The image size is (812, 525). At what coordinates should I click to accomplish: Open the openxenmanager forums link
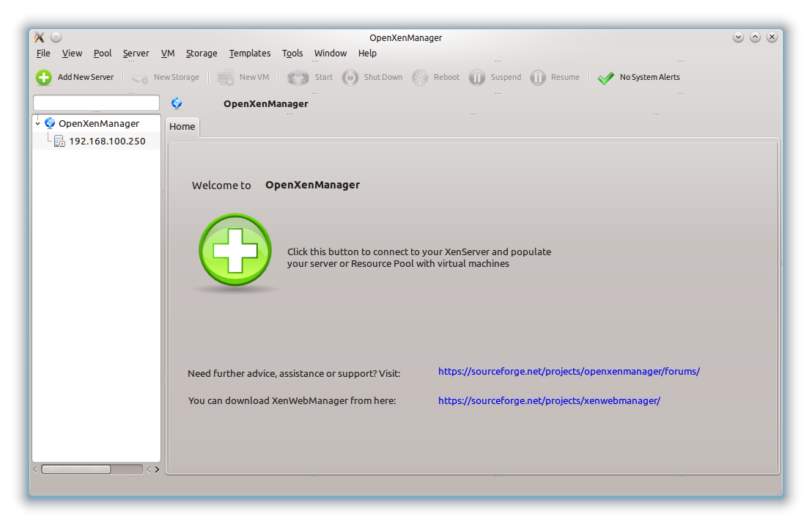569,372
